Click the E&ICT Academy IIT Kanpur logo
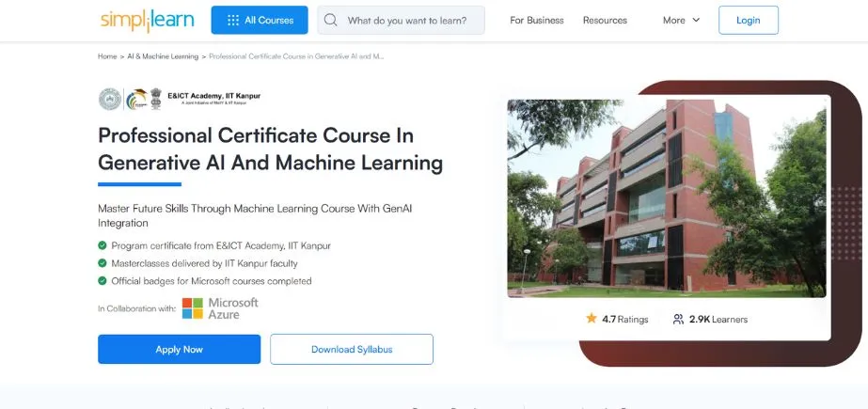Screen dimensions: 868x409 click(180, 99)
